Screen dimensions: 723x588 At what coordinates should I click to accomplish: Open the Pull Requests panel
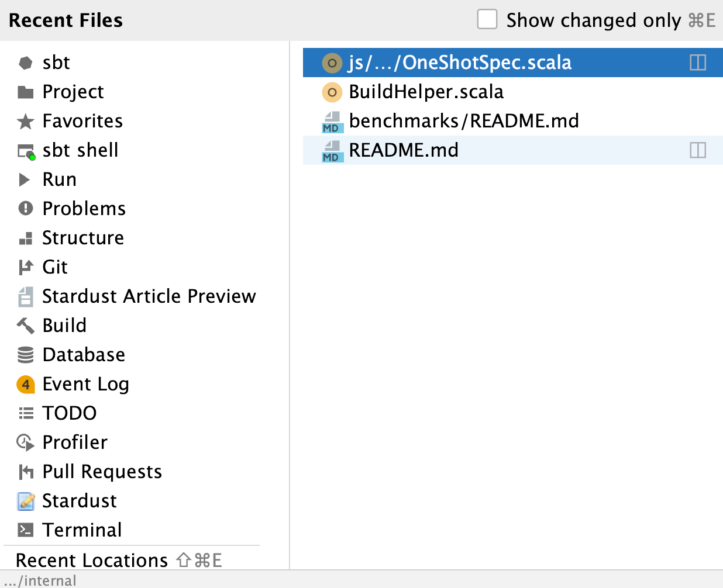(x=102, y=472)
